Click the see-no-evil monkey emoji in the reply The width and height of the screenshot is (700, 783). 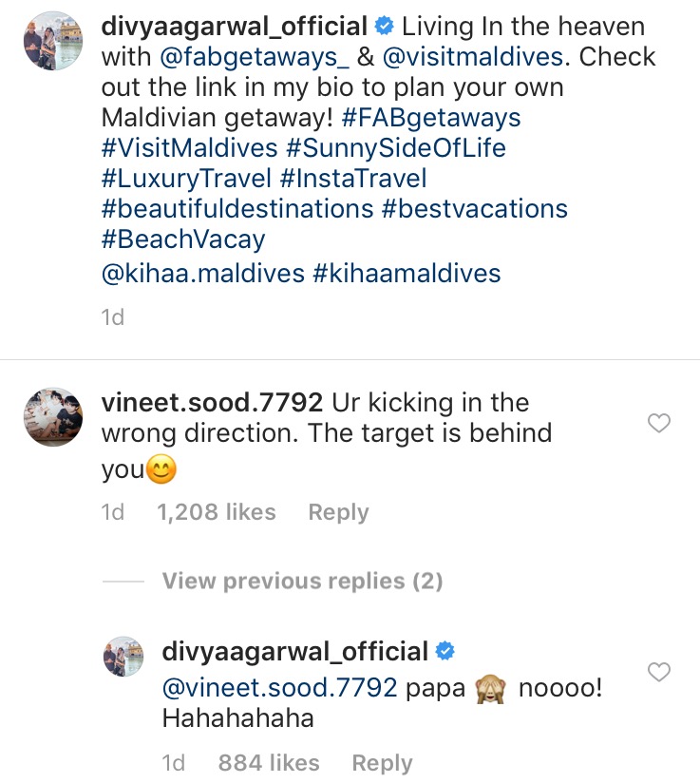(485, 686)
